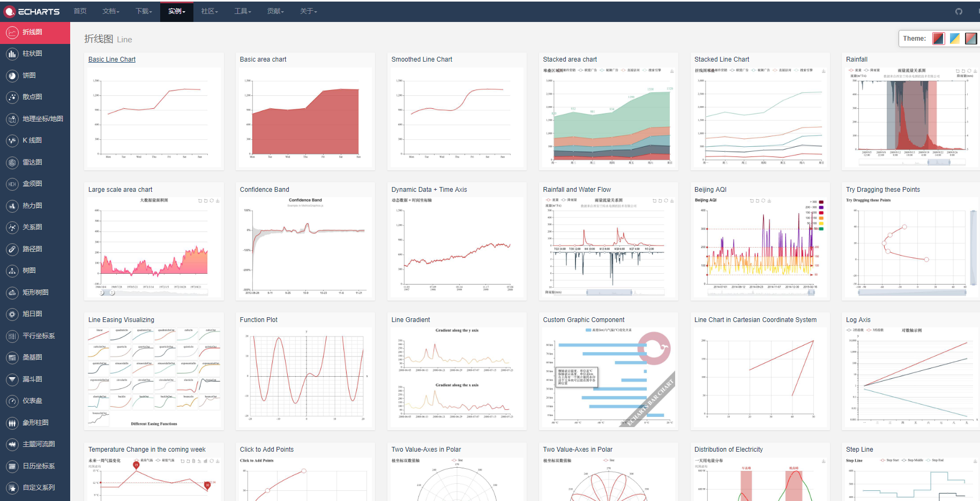Image resolution: width=980 pixels, height=501 pixels.
Task: Click the GitHub icon in the top bar
Action: pyautogui.click(x=959, y=11)
